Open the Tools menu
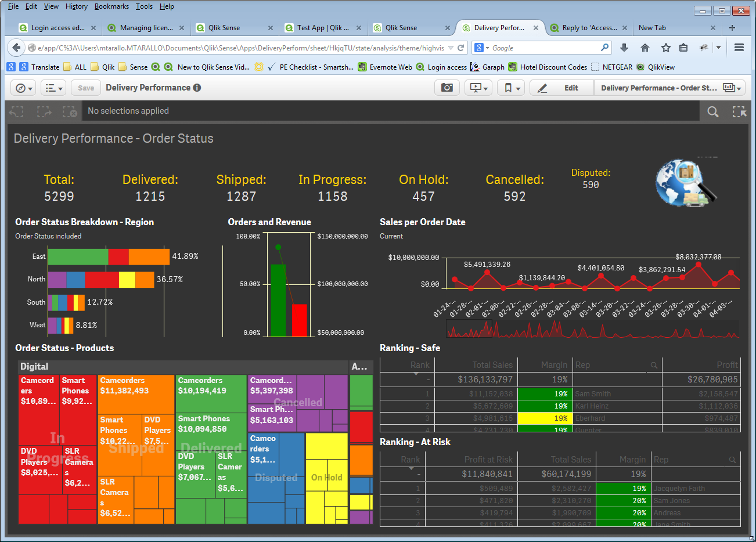The width and height of the screenshot is (756, 542). coord(144,6)
